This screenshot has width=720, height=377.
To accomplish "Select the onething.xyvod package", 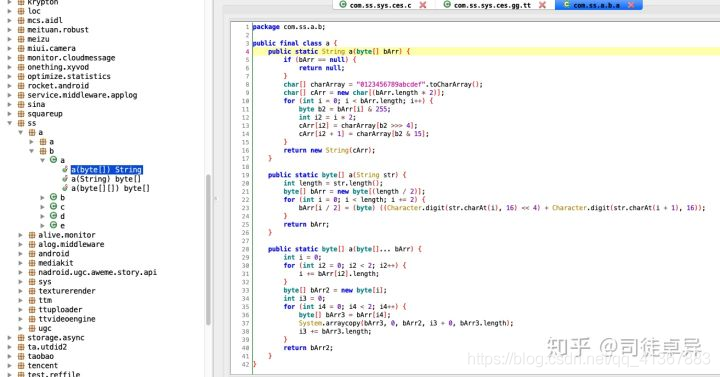I will pyautogui.click(x=58, y=67).
